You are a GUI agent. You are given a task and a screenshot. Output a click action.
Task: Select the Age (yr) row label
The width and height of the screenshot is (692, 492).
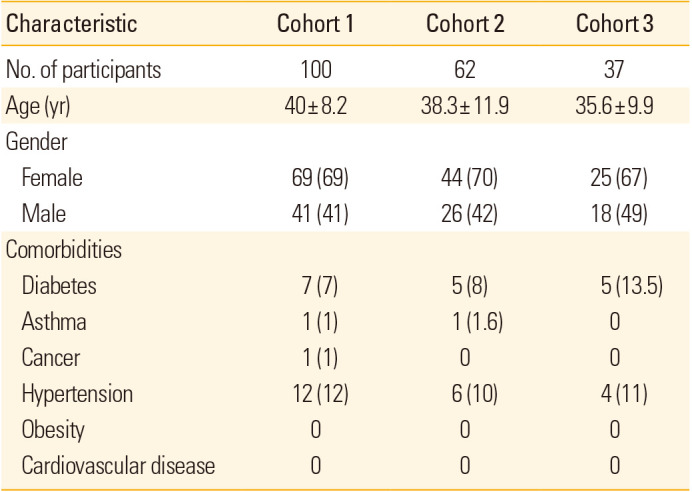pos(36,107)
